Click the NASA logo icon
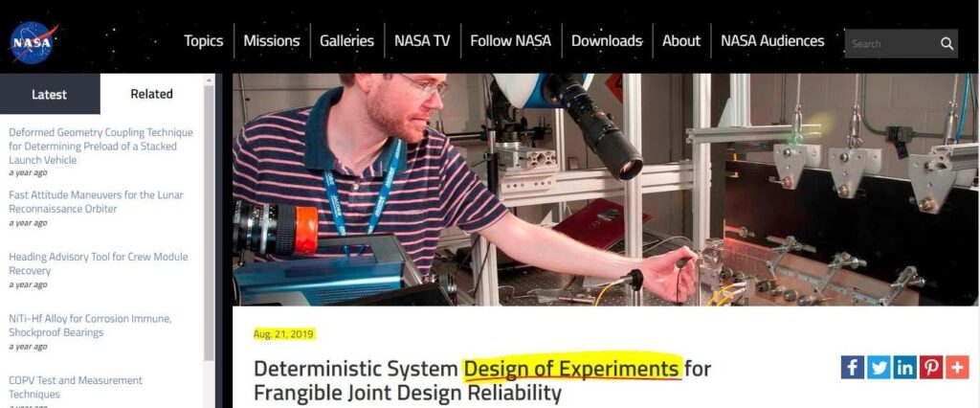This screenshot has height=408, width=980. (33, 42)
